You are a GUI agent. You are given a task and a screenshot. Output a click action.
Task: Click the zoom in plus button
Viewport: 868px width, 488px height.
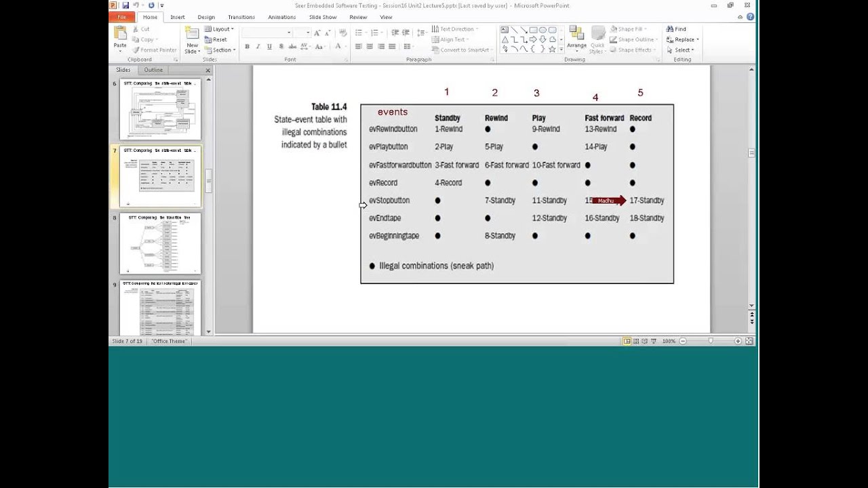739,341
